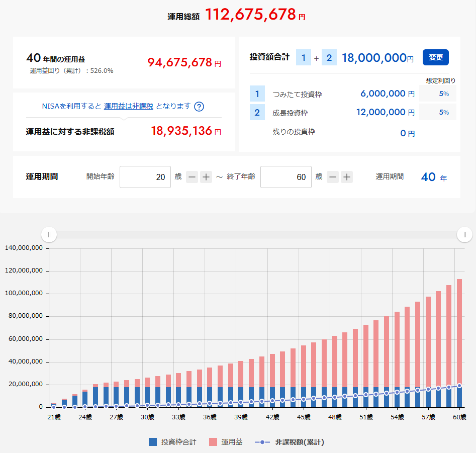Click the number 1 badge beside つみたて投資枠
Screen dimensions: 476x453
[x=257, y=94]
